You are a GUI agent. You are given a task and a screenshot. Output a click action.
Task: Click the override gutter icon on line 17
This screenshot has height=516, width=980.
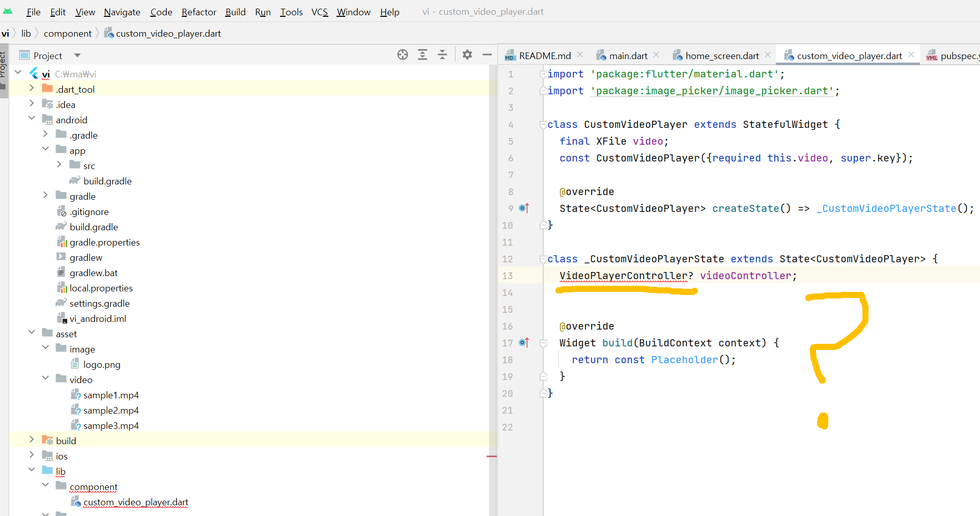(524, 342)
